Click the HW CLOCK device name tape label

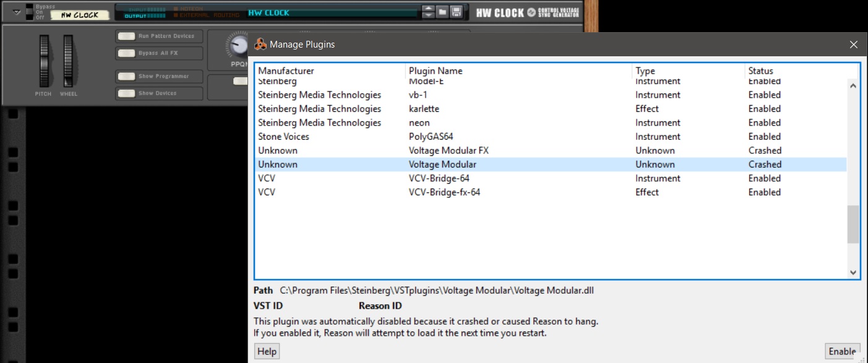tap(80, 15)
